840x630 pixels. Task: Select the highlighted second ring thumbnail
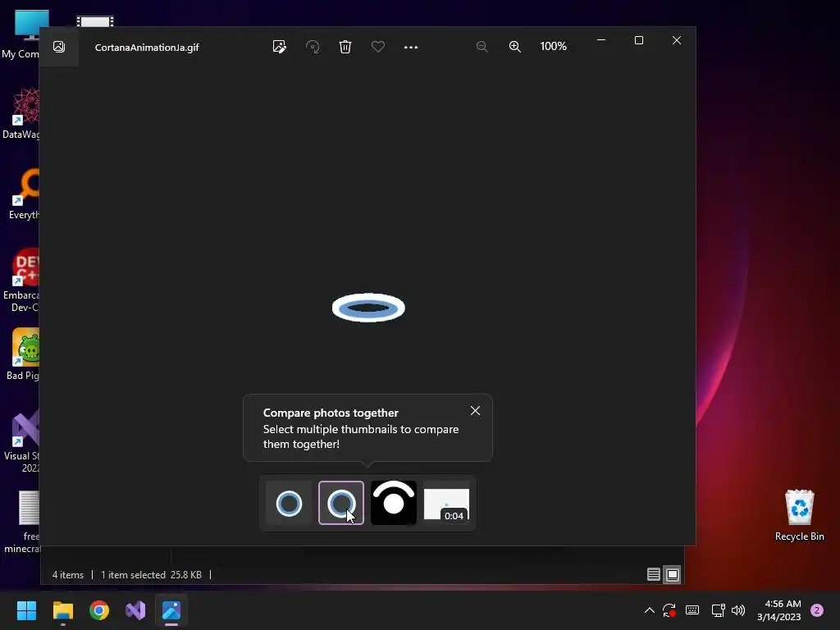(x=341, y=503)
